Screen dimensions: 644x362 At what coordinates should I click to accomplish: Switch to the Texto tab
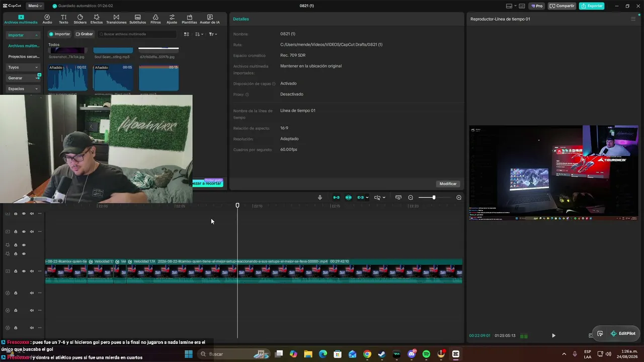click(x=63, y=19)
